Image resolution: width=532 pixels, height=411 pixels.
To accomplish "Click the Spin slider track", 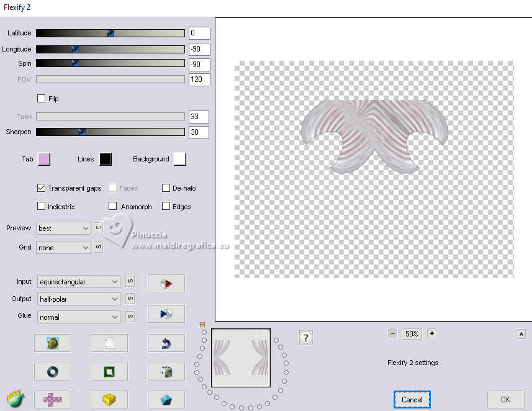I will click(x=110, y=63).
